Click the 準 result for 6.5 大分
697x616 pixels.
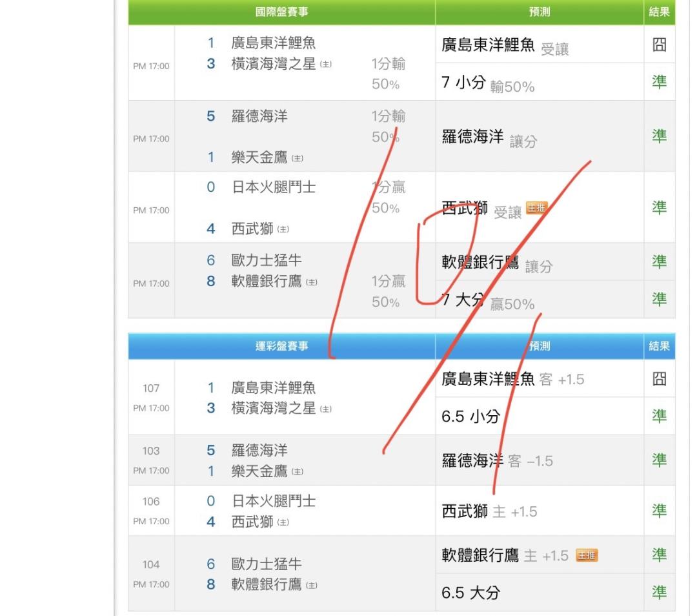pos(659,592)
